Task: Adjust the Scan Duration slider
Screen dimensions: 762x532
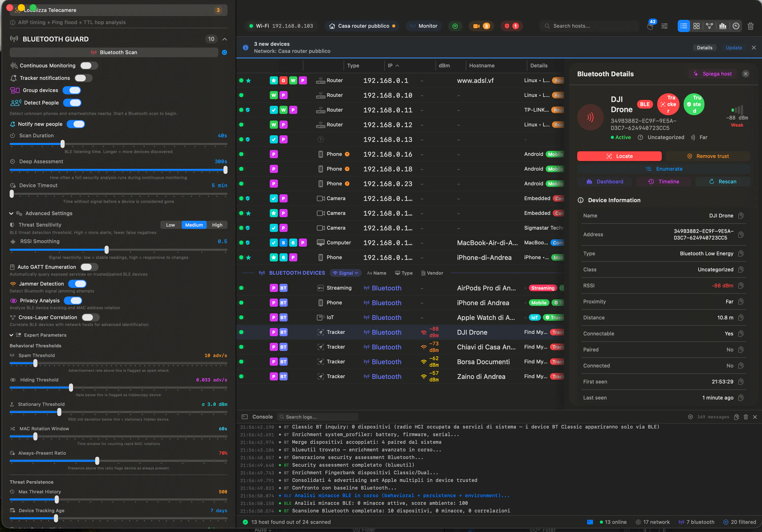Action: pyautogui.click(x=62, y=144)
